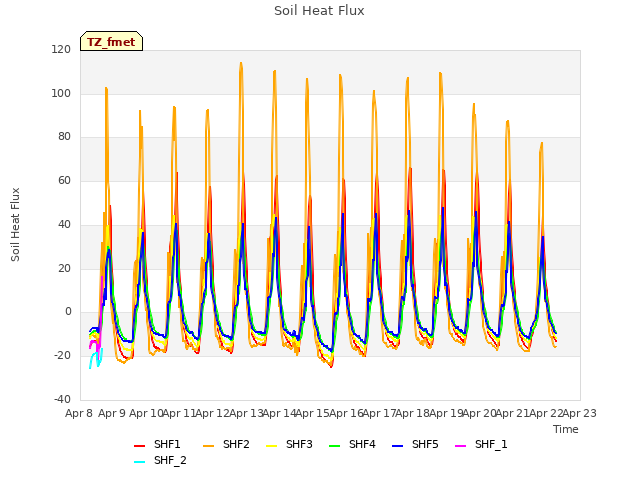Select the SHF1 legend label
640x480 pixels.
167,444
